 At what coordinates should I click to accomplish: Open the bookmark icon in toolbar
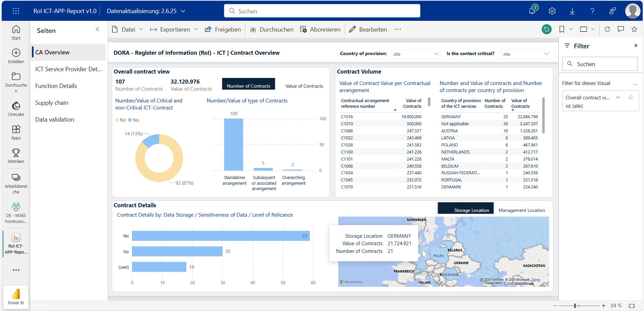(x=561, y=30)
